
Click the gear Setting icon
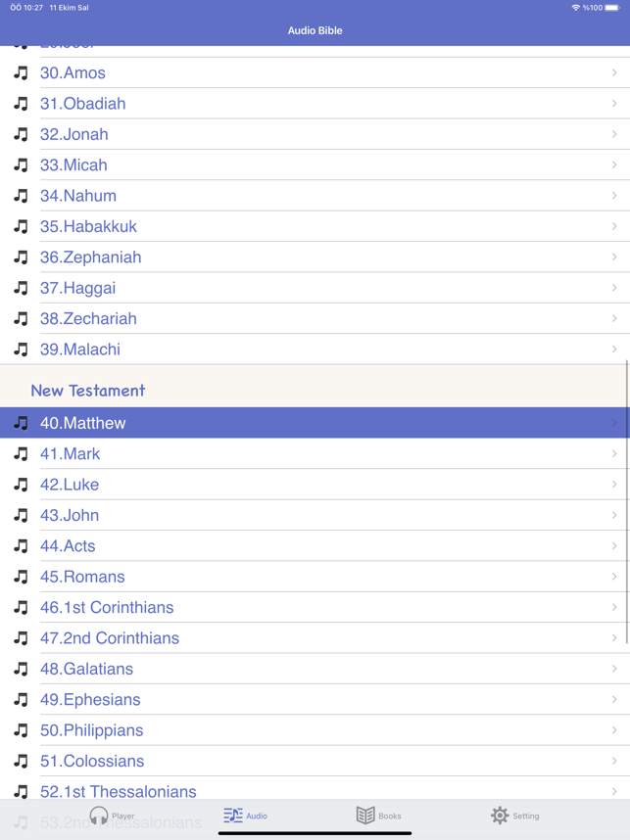click(x=500, y=815)
